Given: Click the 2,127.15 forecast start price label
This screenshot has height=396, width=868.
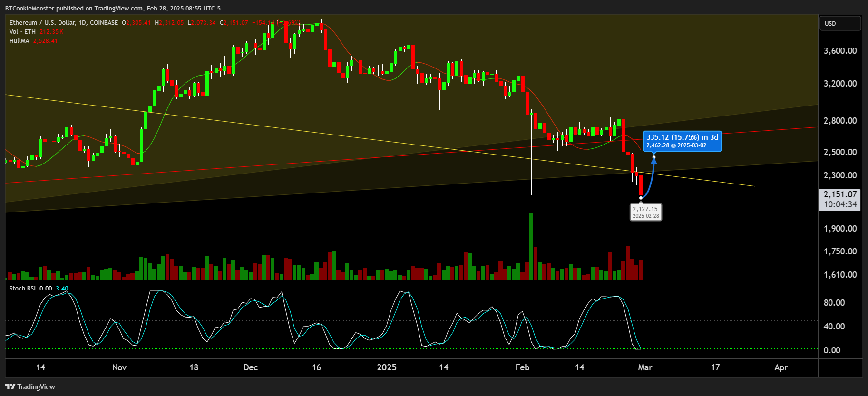Looking at the screenshot, I should (x=645, y=212).
